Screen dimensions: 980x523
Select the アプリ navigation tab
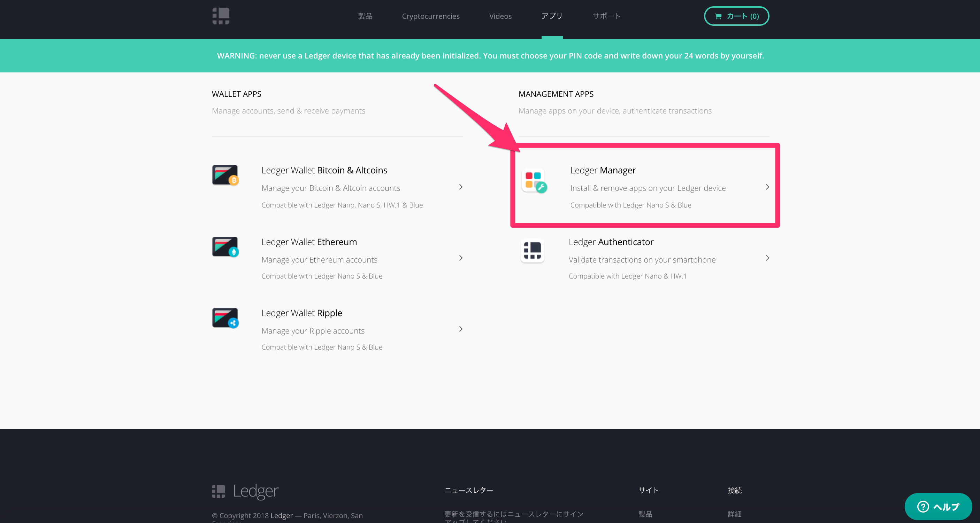pyautogui.click(x=552, y=16)
